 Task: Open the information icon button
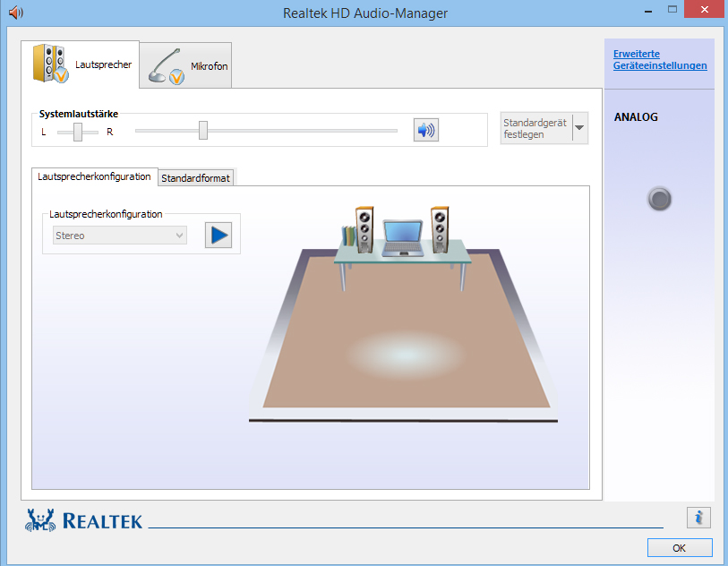point(698,518)
